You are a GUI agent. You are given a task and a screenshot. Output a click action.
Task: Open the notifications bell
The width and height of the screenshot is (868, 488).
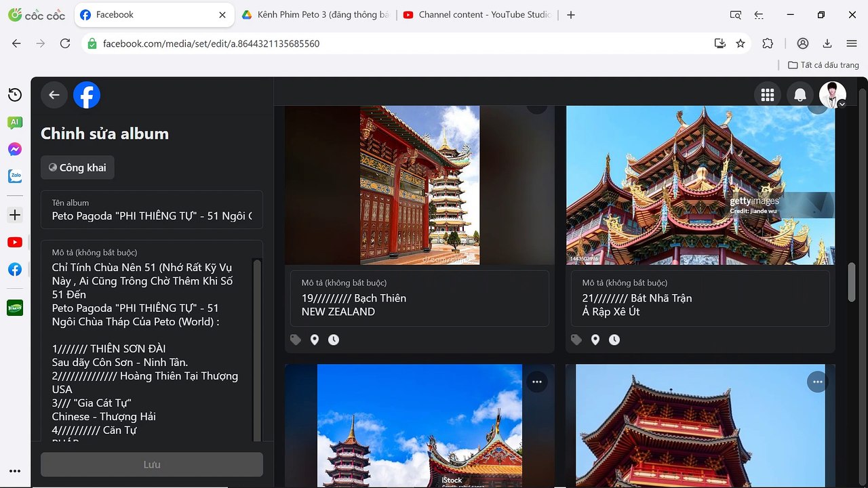click(800, 95)
